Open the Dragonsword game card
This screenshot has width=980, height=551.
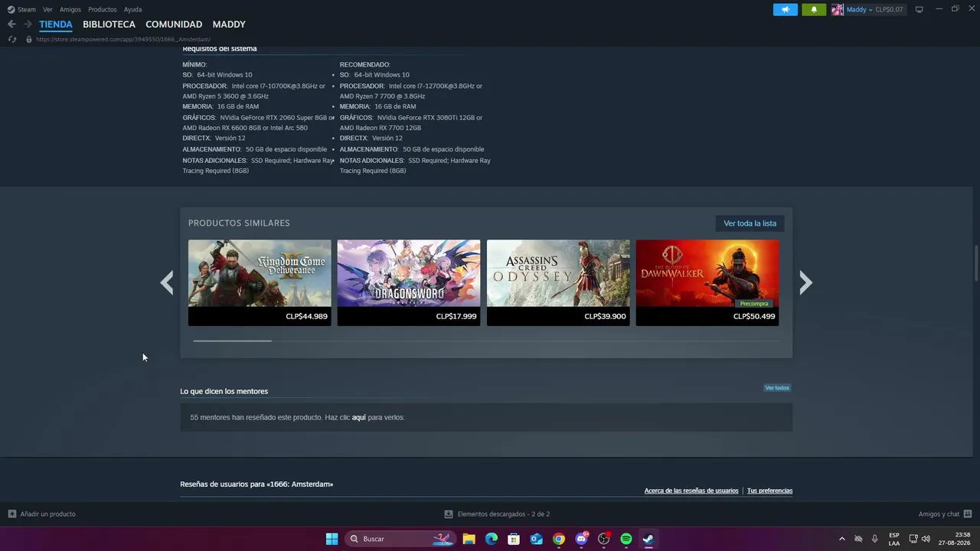pyautogui.click(x=409, y=282)
